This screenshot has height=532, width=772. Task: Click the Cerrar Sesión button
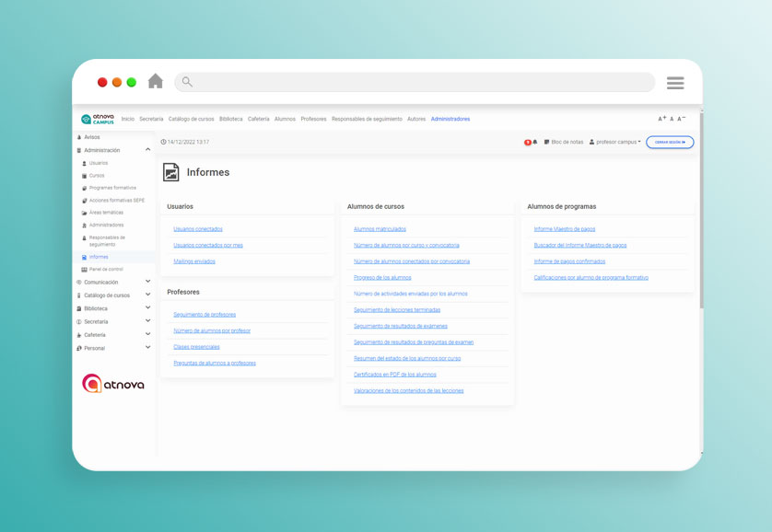(x=669, y=142)
